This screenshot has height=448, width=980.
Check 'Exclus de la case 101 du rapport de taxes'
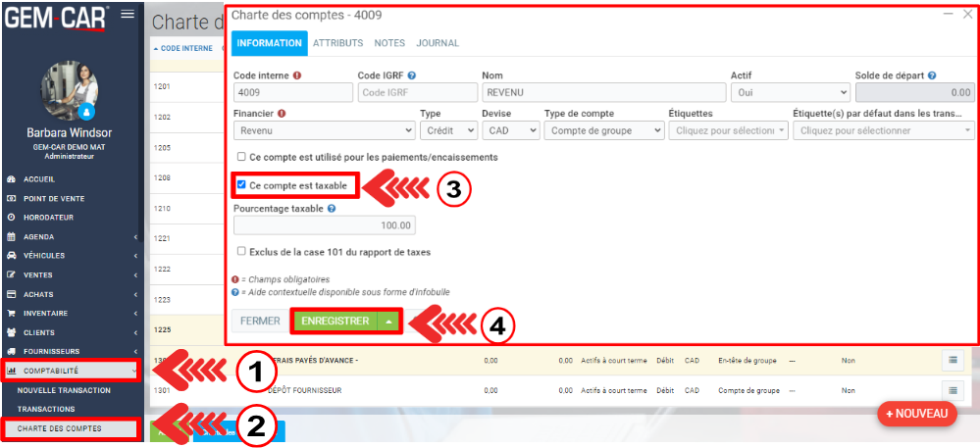click(x=242, y=252)
